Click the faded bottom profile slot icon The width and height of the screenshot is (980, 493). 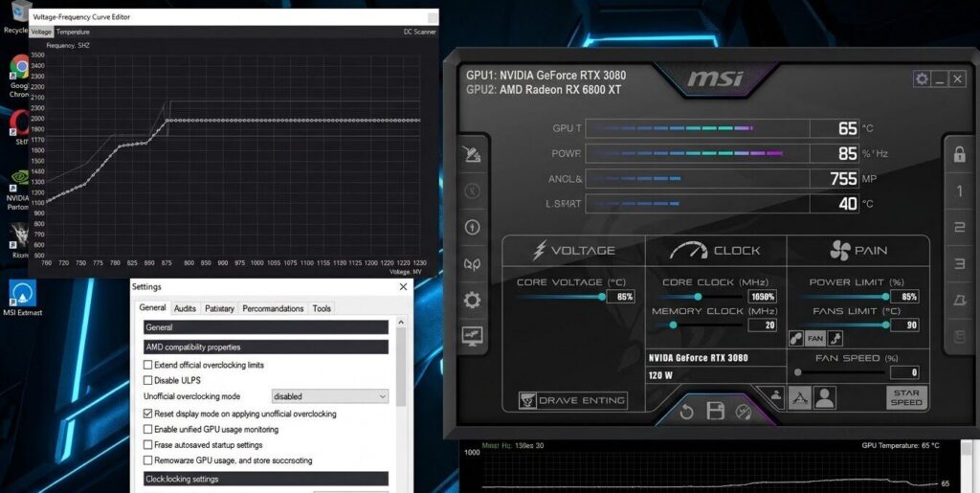[959, 337]
